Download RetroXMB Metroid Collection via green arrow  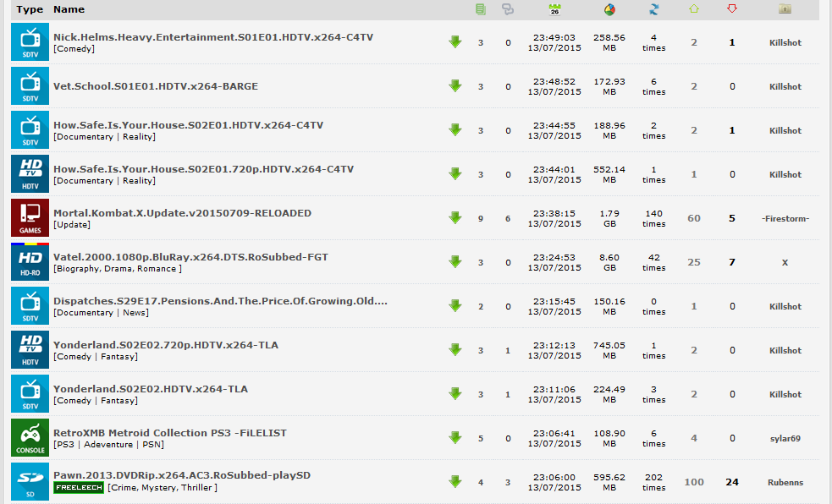pos(455,438)
